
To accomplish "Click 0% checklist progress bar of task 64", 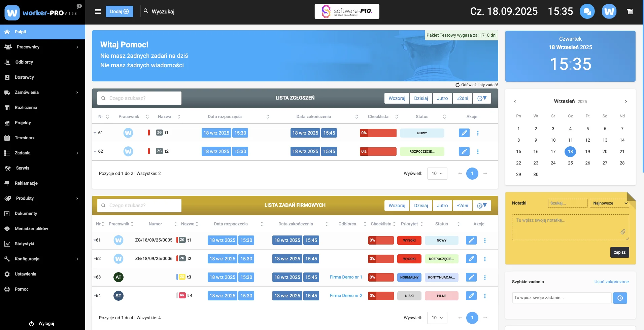I will 381,296.
